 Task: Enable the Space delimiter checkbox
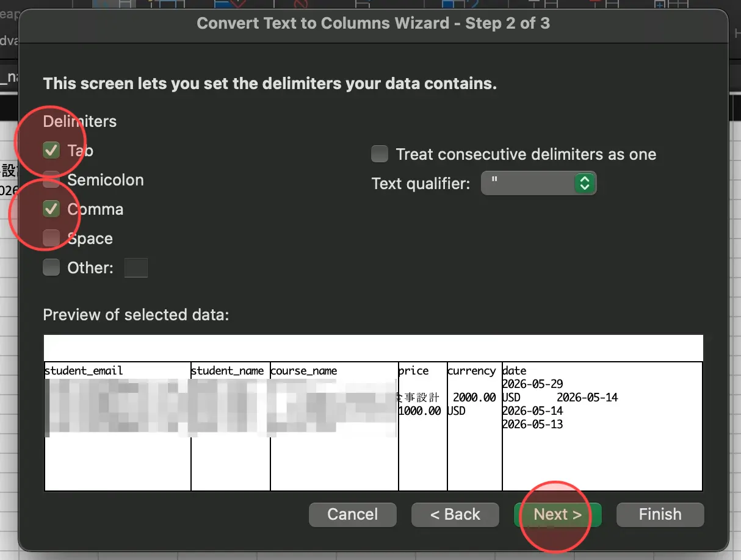(x=51, y=239)
